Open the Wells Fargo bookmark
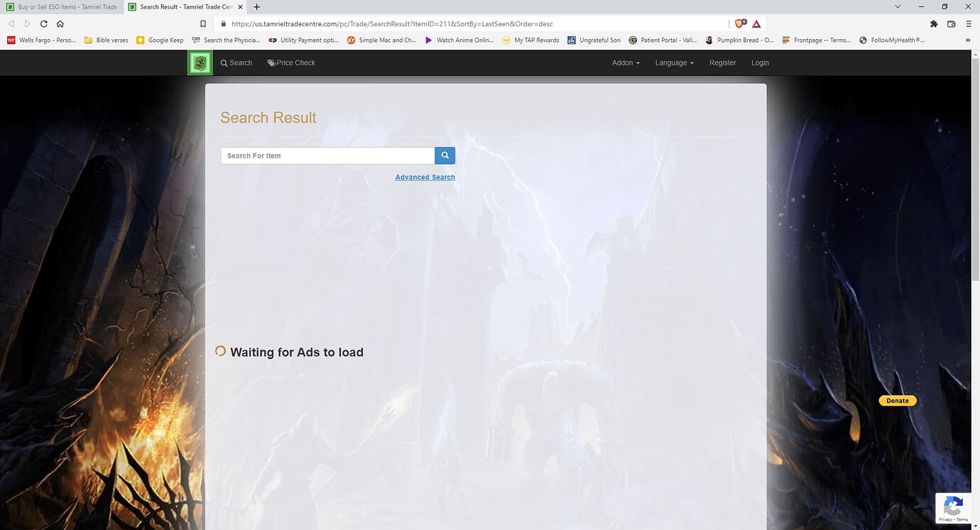Viewport: 980px width, 530px height. coord(41,40)
